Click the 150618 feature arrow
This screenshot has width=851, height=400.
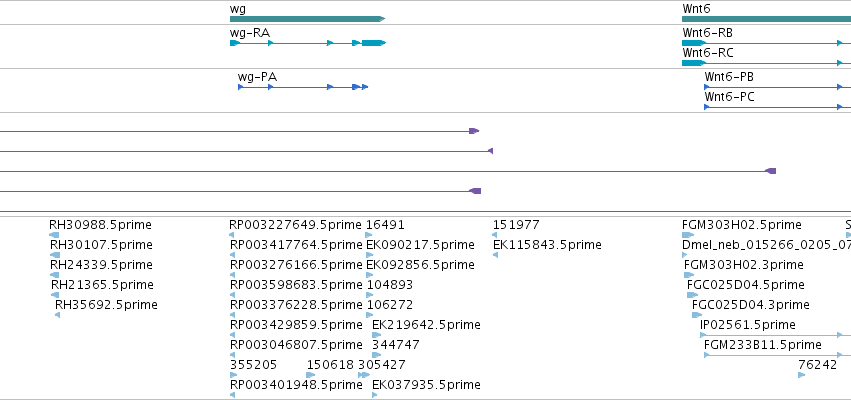tap(310, 375)
